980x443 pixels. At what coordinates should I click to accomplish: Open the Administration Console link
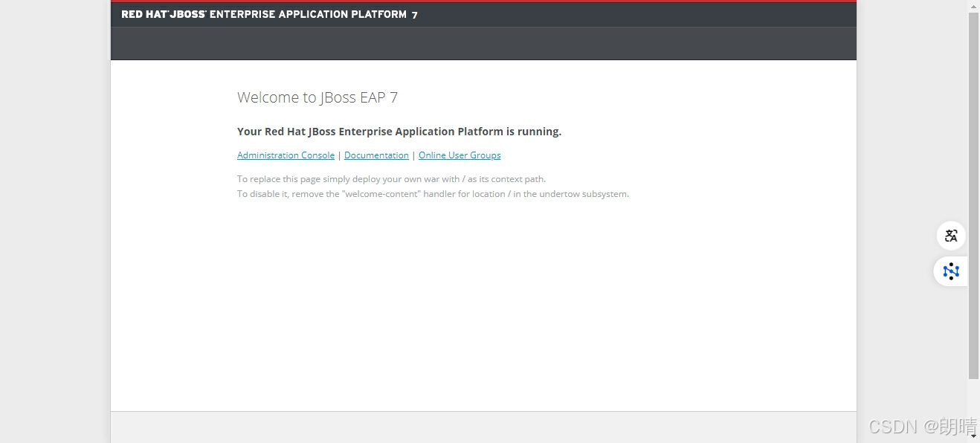click(x=286, y=155)
